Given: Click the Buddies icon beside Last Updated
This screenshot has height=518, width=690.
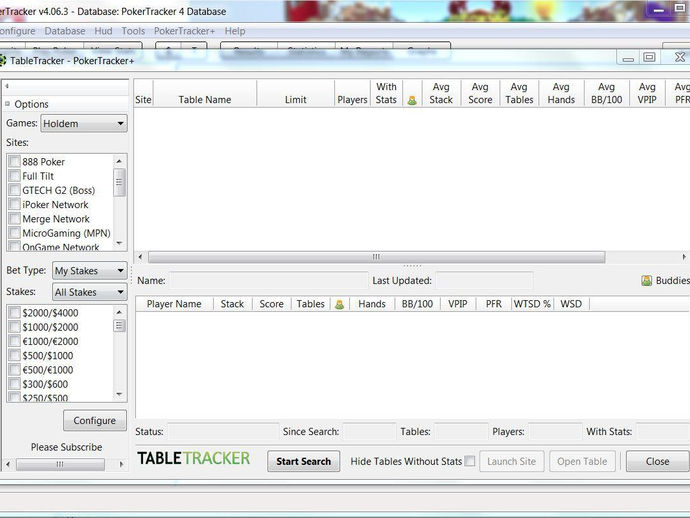Looking at the screenshot, I should coord(646,280).
